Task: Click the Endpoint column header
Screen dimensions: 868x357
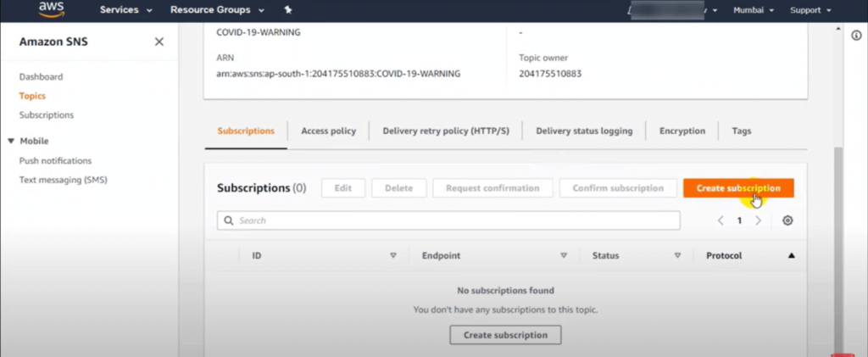Action: (441, 256)
